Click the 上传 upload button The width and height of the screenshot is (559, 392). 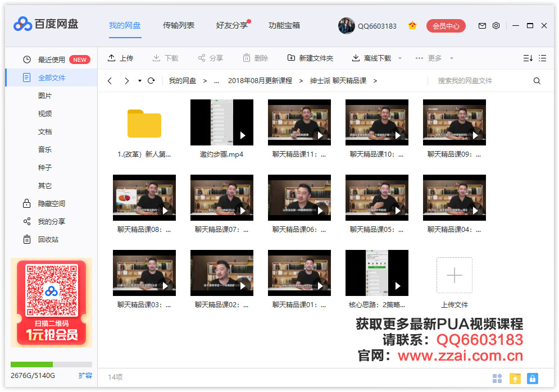[120, 58]
